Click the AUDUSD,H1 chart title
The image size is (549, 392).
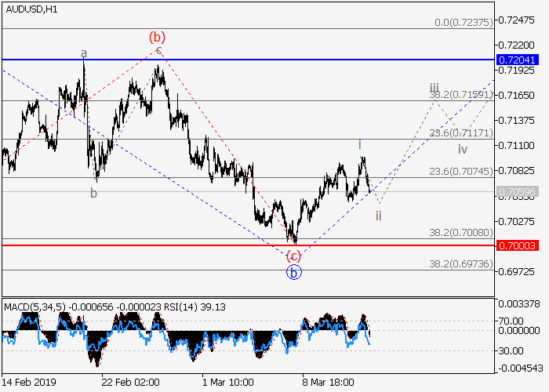(30, 8)
